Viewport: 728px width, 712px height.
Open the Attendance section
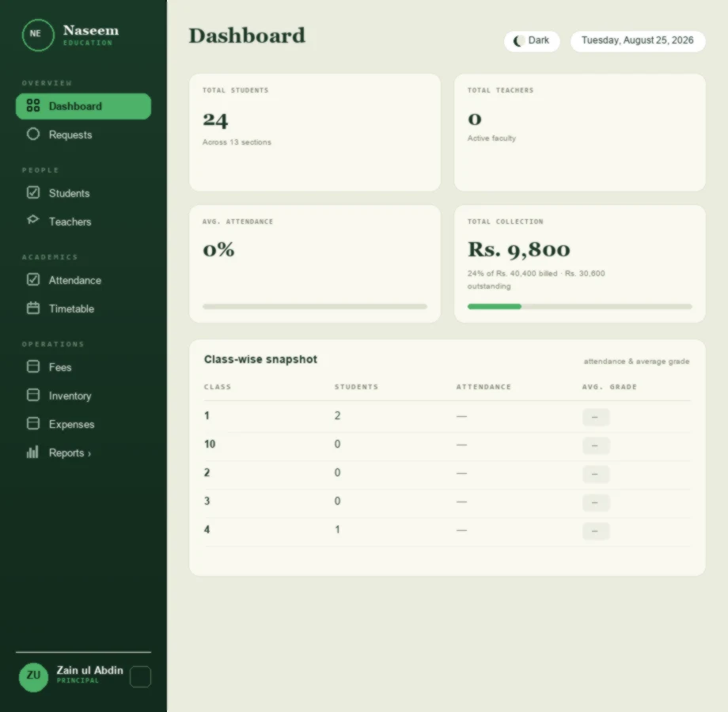click(83, 280)
